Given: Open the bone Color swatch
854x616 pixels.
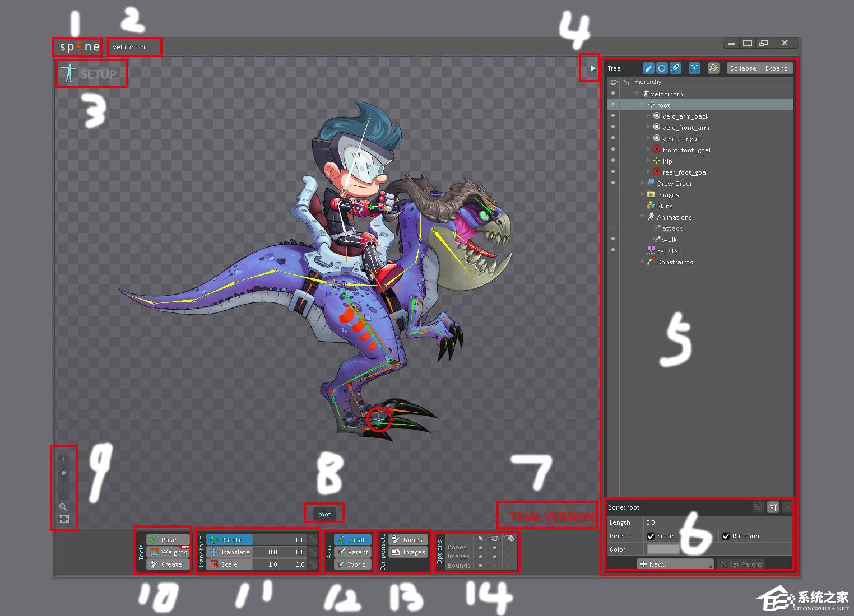Looking at the screenshot, I should [x=663, y=549].
